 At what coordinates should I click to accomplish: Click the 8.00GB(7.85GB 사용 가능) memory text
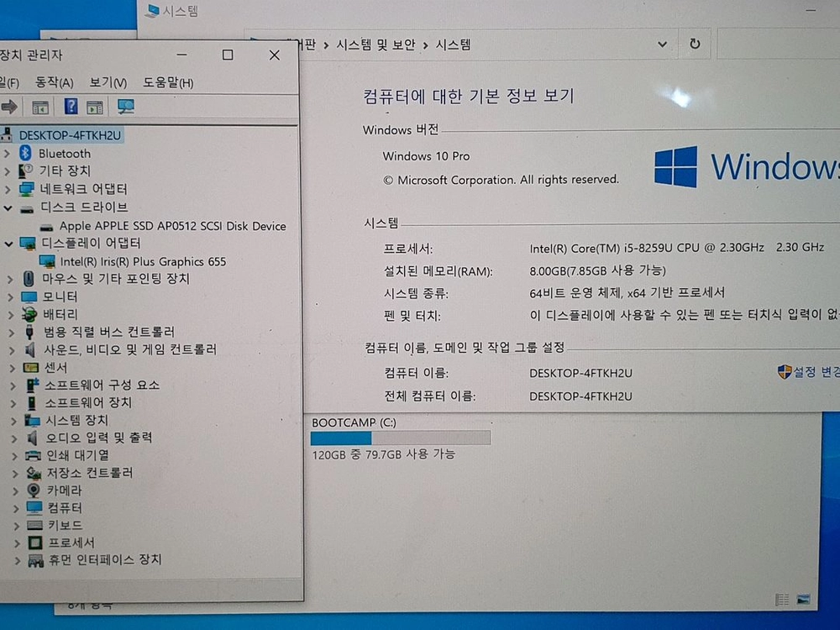[597, 270]
